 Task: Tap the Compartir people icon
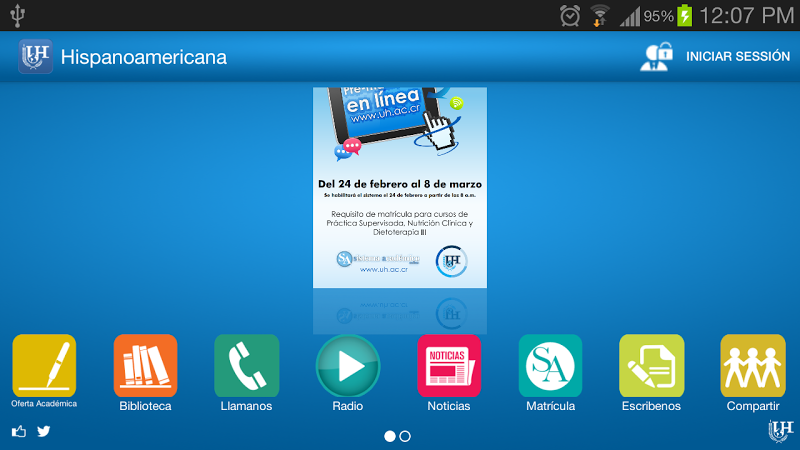(x=753, y=365)
